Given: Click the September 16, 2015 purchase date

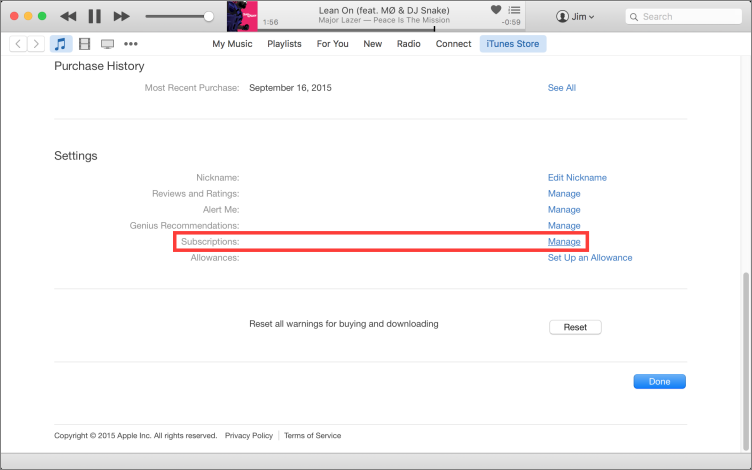Looking at the screenshot, I should click(x=290, y=88).
